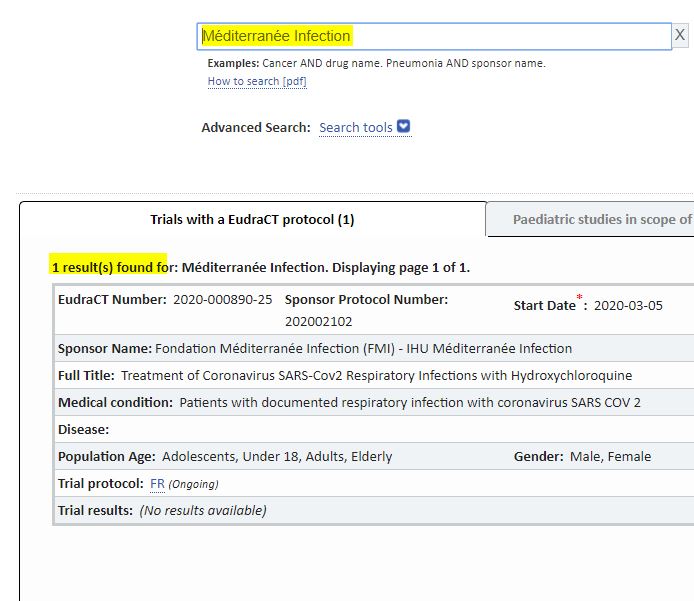Click the Examples hint text under search
This screenshot has height=601, width=694.
376,63
